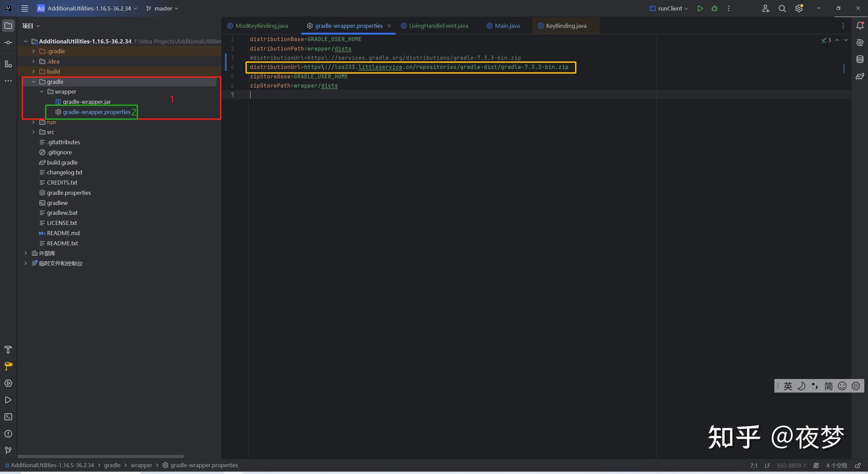This screenshot has height=474, width=868.
Task: Open project dropdown AdditionalUtilities-1.16.5-36.2.34
Action: point(87,8)
